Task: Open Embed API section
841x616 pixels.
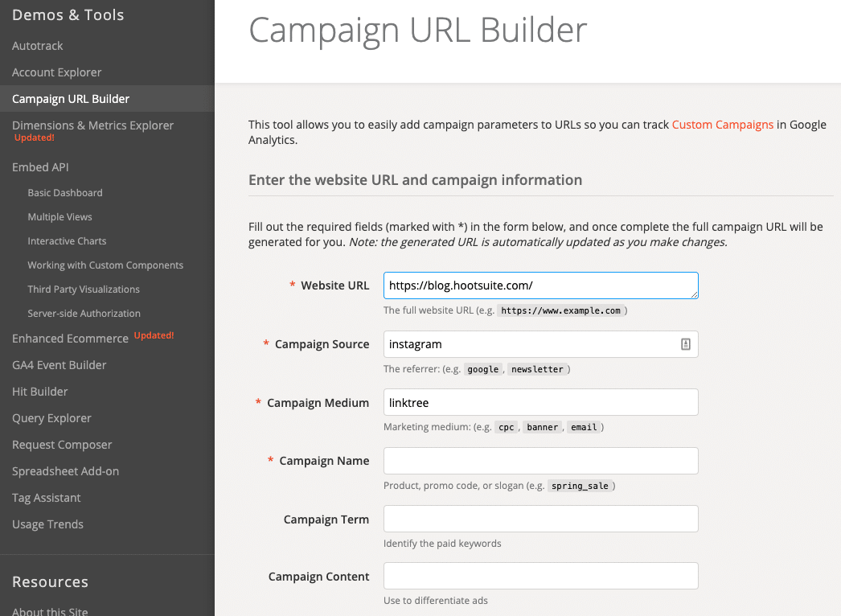Action: (x=40, y=167)
